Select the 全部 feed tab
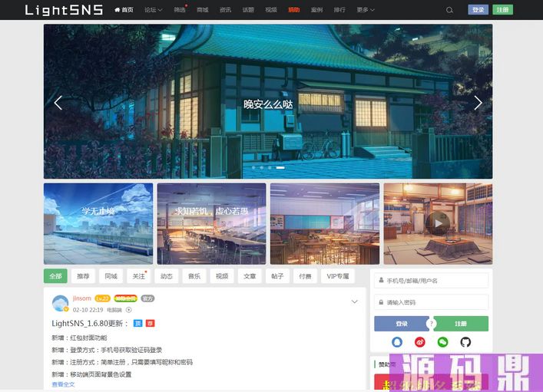Viewport: 543px width, 392px height. [x=55, y=276]
